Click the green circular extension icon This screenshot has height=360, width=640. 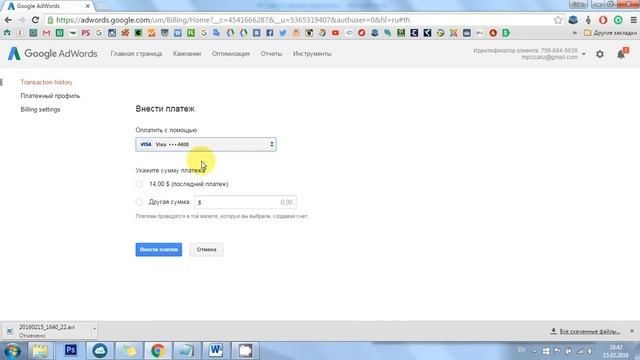618,20
